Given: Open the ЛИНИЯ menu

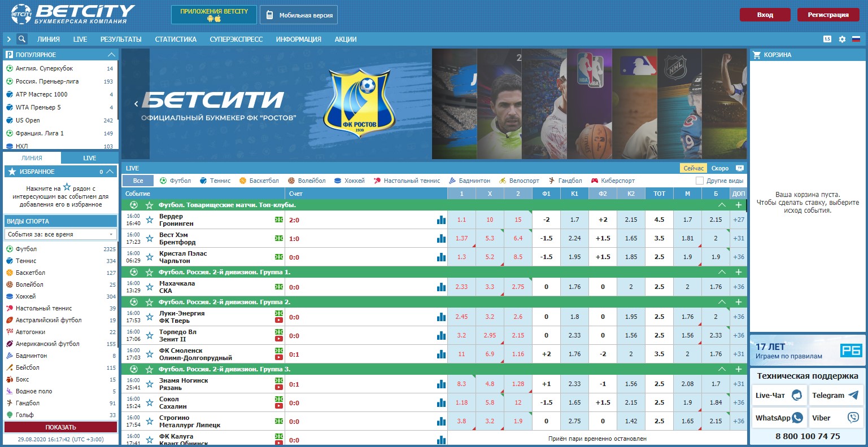Looking at the screenshot, I should [x=49, y=39].
